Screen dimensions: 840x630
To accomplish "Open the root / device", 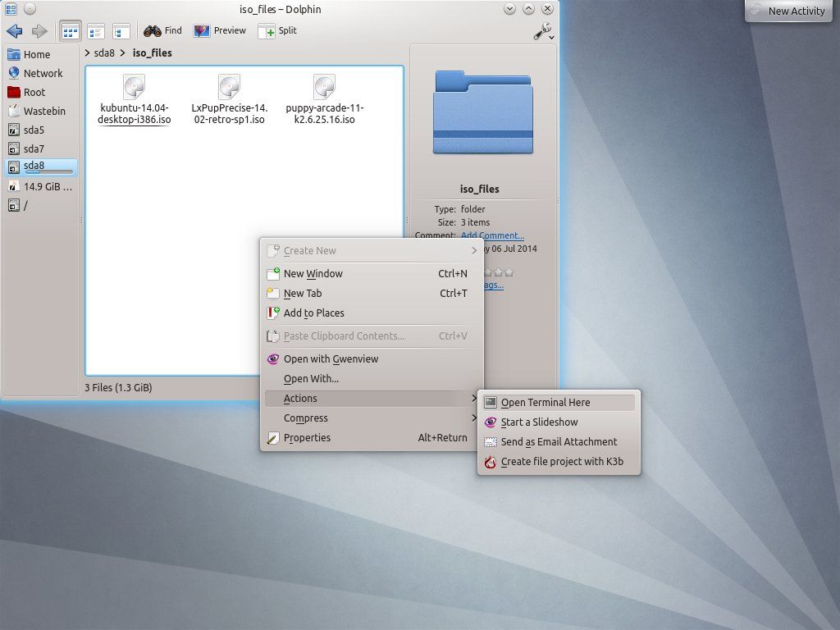I will click(x=40, y=205).
